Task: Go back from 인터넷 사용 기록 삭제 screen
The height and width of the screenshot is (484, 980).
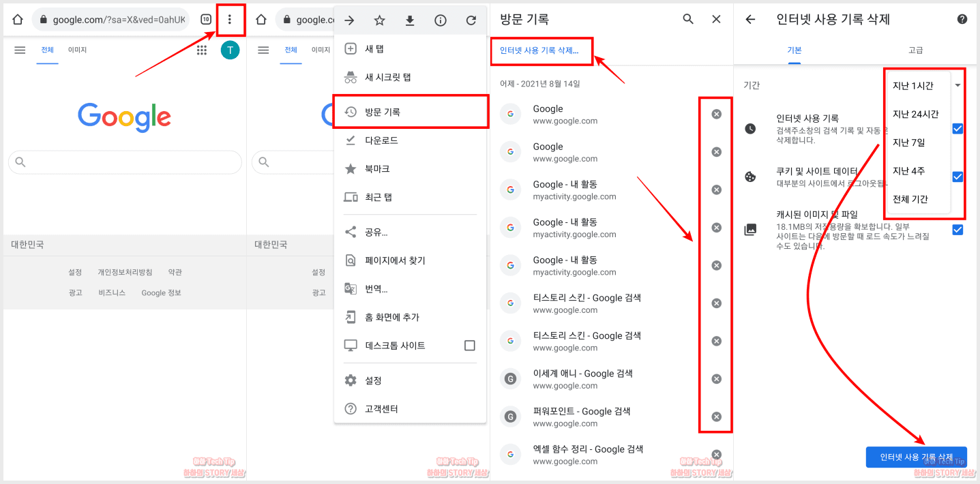Action: (x=750, y=19)
